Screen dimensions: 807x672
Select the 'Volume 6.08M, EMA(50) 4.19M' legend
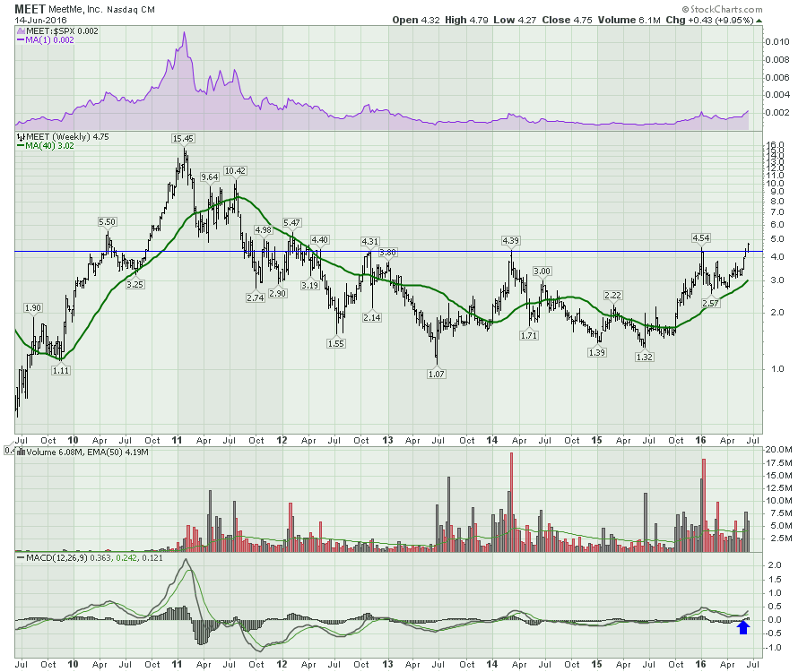pos(87,452)
